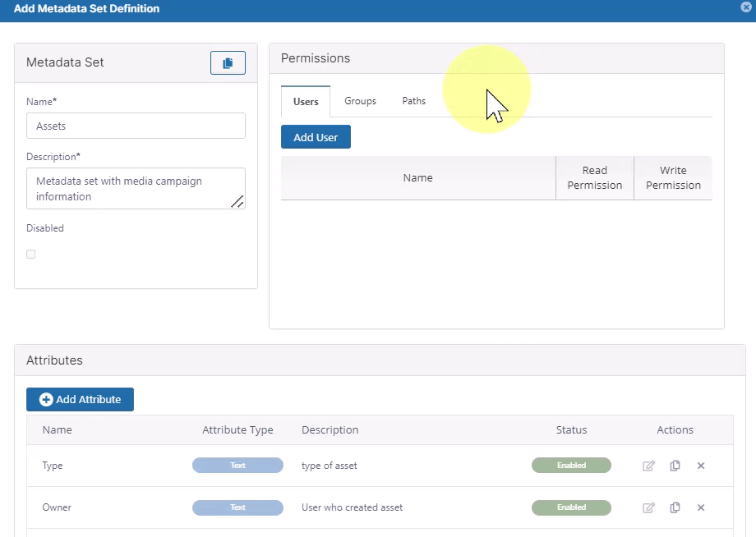Remove the Owner attribute row
756x537 pixels.
tap(701, 507)
